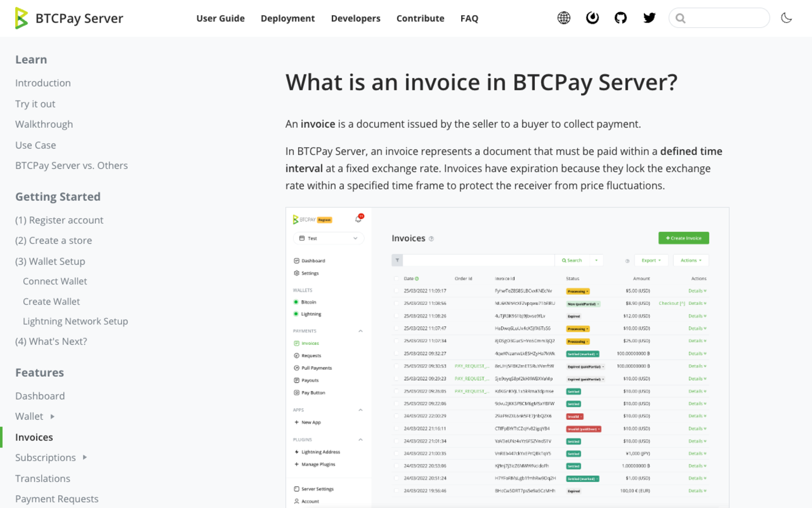Viewport: 812px width, 508px height.
Task: Open the FAQ menu item
Action: click(x=469, y=19)
